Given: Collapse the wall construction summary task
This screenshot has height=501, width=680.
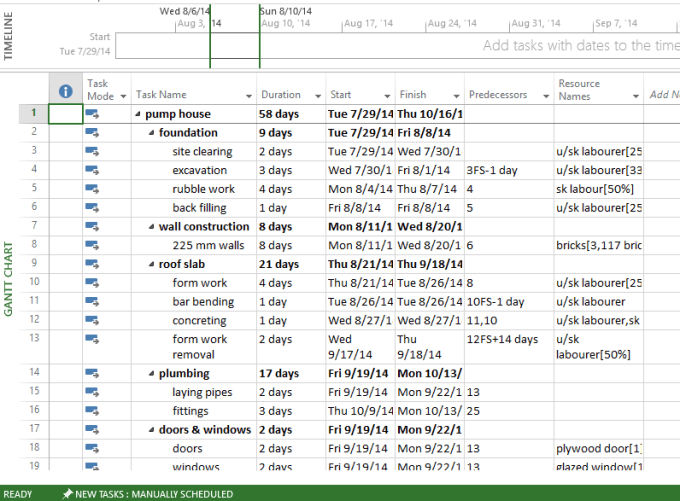Looking at the screenshot, I should [151, 226].
